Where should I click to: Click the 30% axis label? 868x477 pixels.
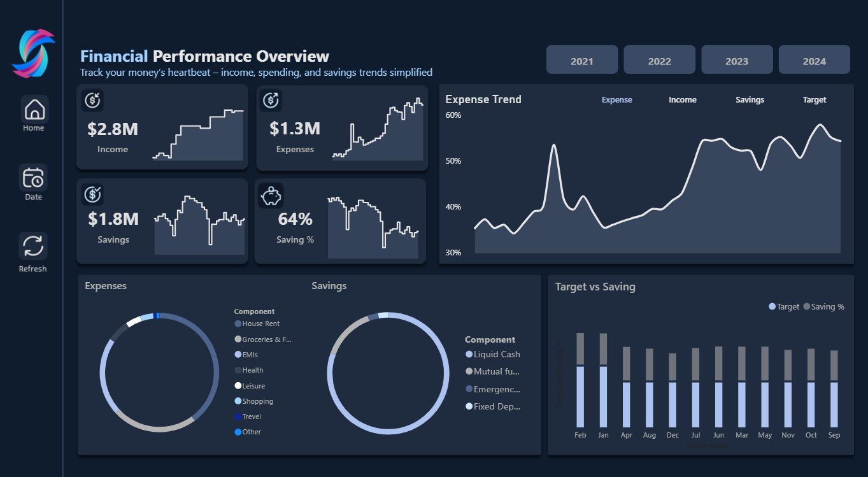pyautogui.click(x=453, y=253)
